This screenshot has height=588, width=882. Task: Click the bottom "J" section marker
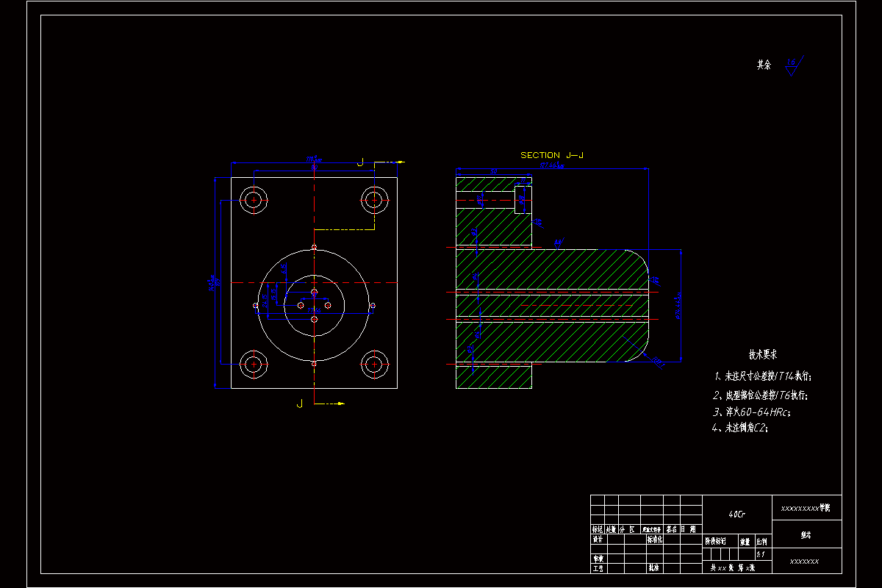299,404
